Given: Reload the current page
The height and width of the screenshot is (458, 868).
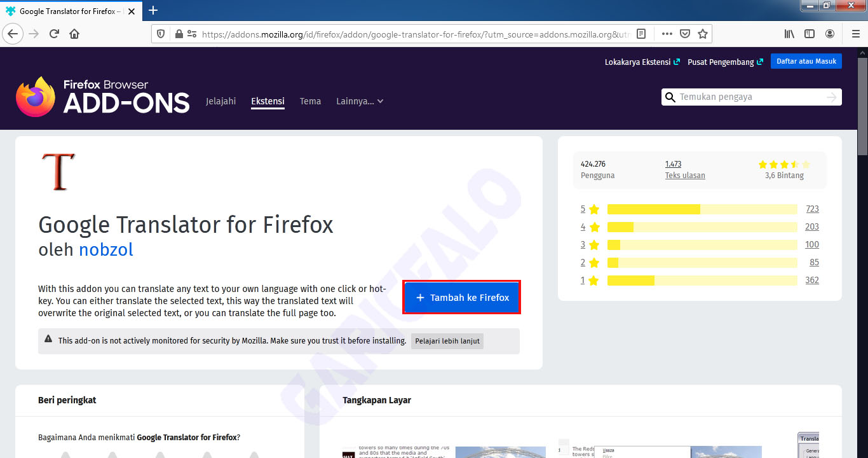Looking at the screenshot, I should pyautogui.click(x=54, y=34).
